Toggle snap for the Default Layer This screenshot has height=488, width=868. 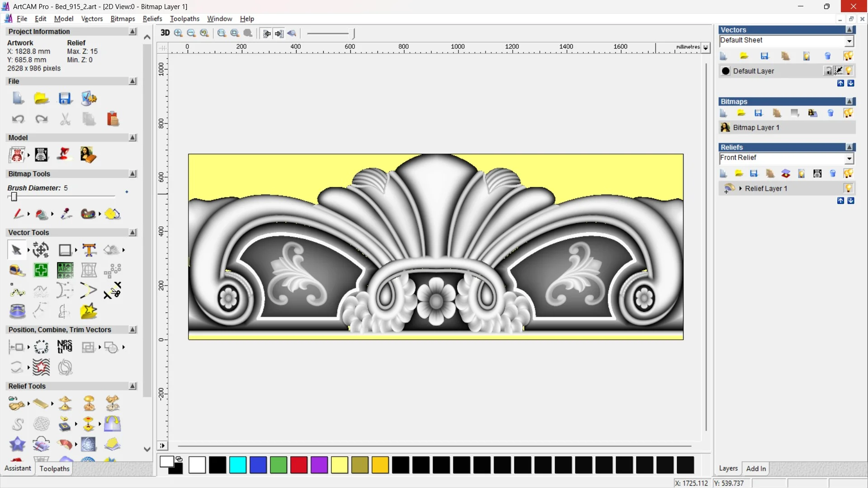pyautogui.click(x=839, y=70)
